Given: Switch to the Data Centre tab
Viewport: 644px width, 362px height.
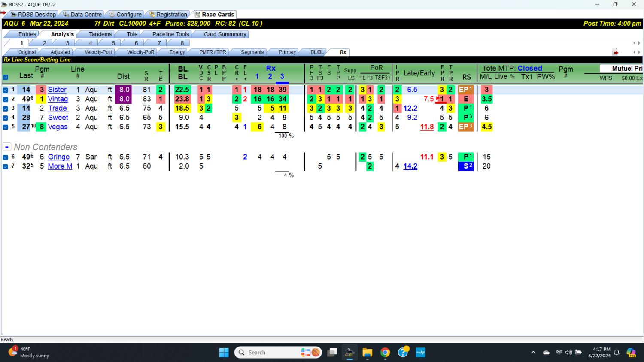Looking at the screenshot, I should [82, 15].
